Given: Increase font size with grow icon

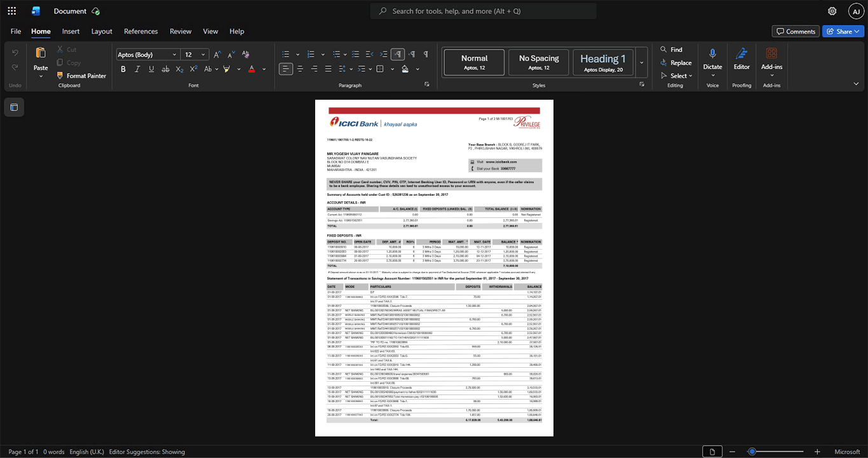Looking at the screenshot, I should click(217, 55).
